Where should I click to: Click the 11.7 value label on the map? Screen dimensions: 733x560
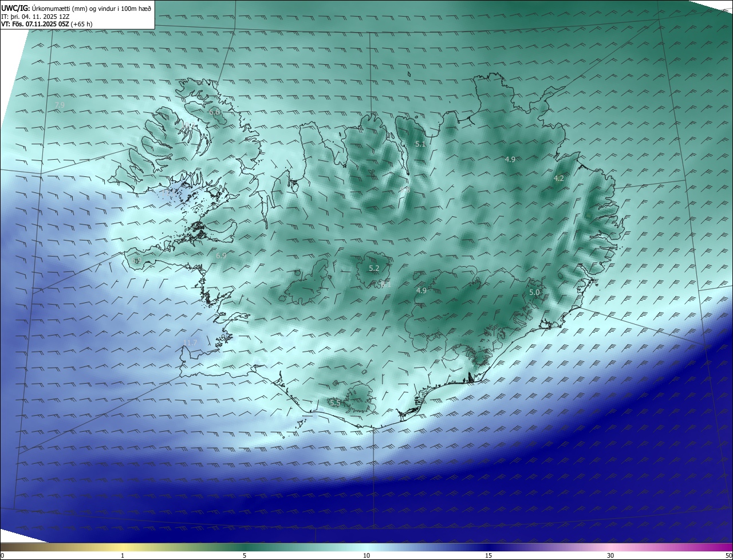click(190, 343)
